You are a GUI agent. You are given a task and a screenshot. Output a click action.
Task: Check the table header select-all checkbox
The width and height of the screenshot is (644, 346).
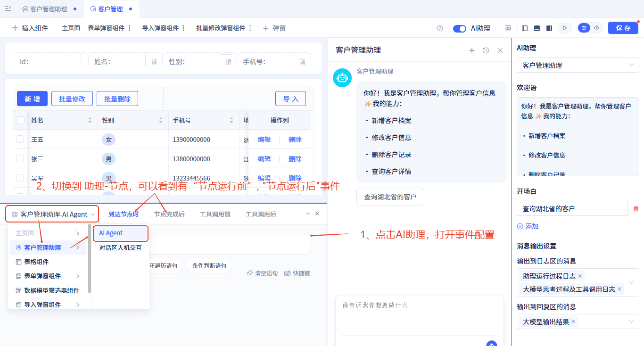(21, 120)
